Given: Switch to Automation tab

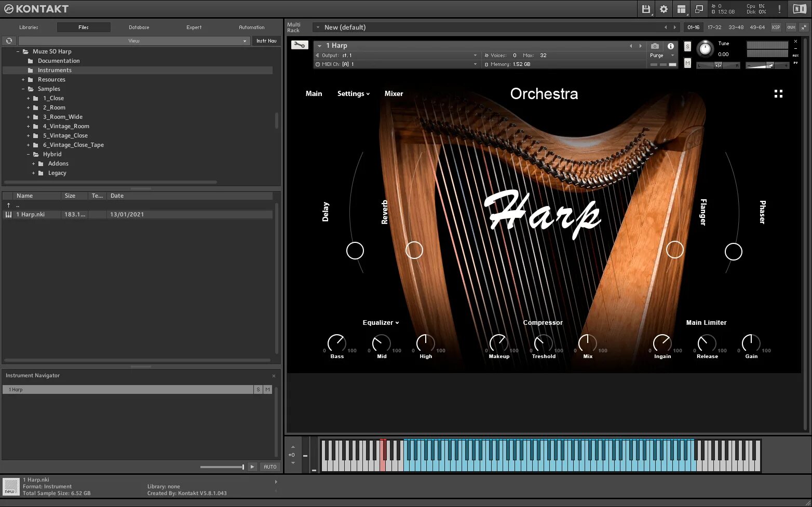Looking at the screenshot, I should pos(251,27).
